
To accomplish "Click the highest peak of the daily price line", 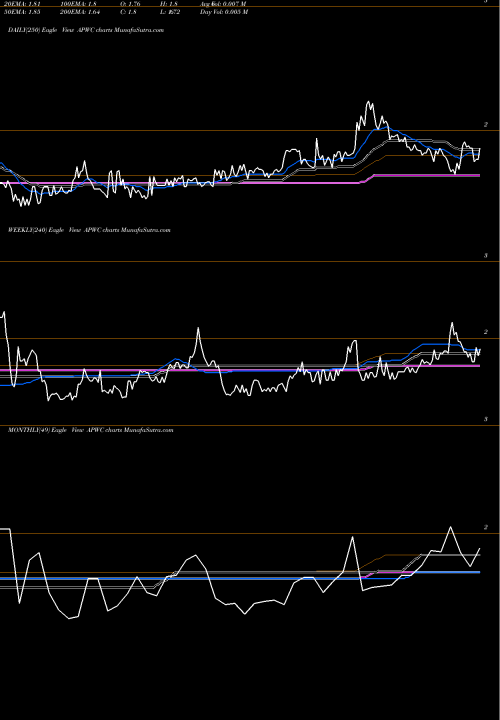I will tap(369, 102).
